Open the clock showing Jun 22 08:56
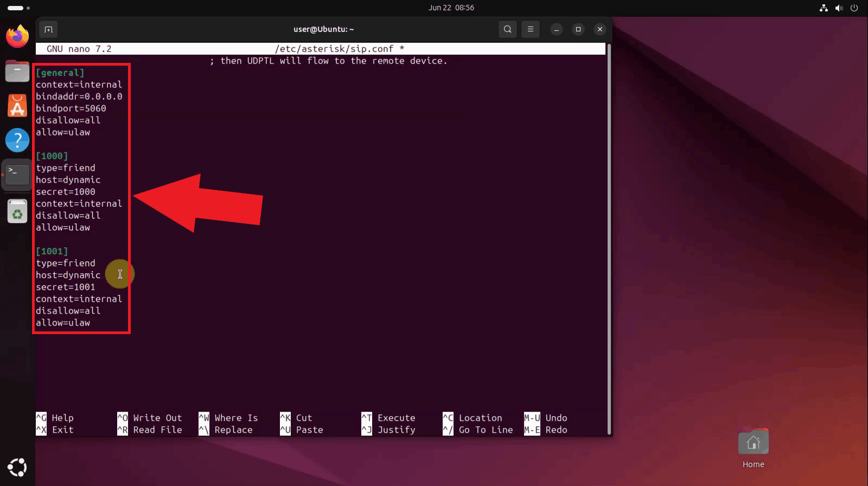 pyautogui.click(x=451, y=8)
